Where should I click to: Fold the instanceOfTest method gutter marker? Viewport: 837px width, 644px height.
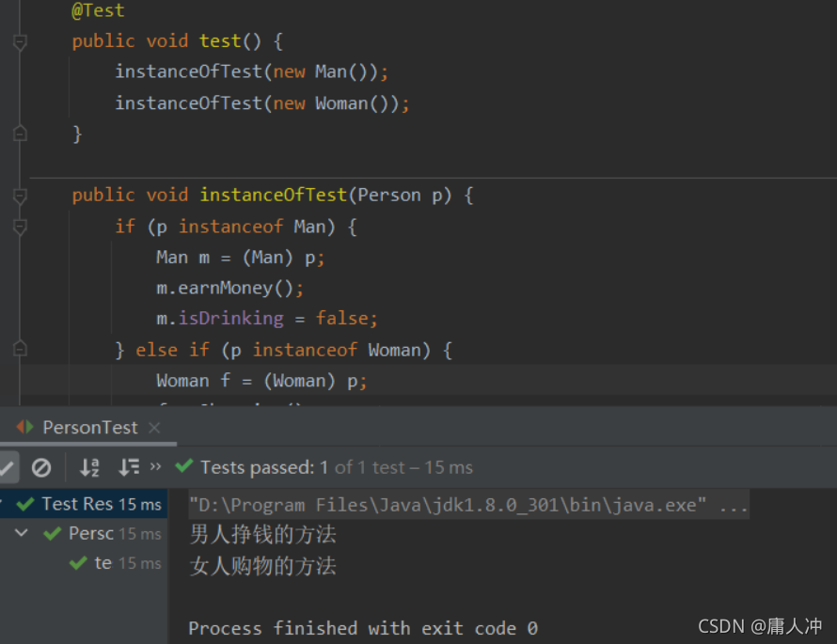pos(20,196)
